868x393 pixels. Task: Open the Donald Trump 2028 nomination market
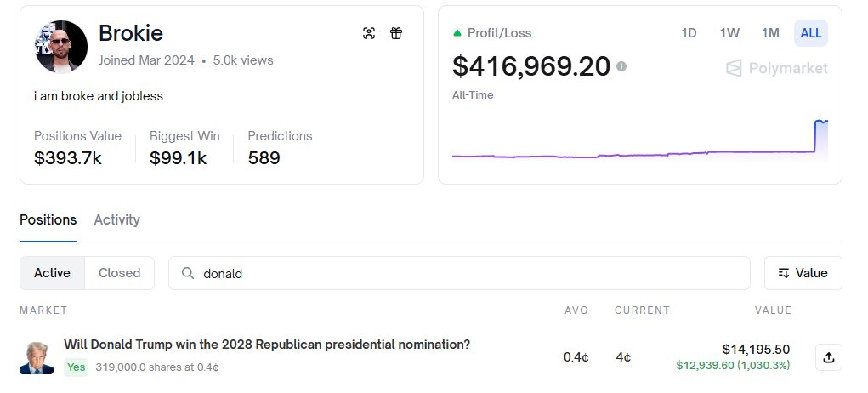tap(267, 345)
